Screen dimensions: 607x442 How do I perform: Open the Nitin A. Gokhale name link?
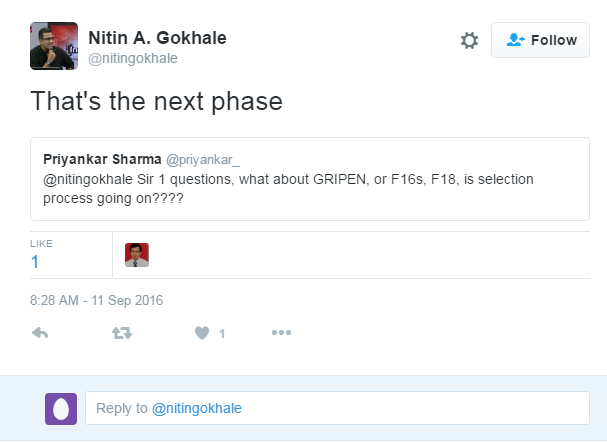point(157,38)
